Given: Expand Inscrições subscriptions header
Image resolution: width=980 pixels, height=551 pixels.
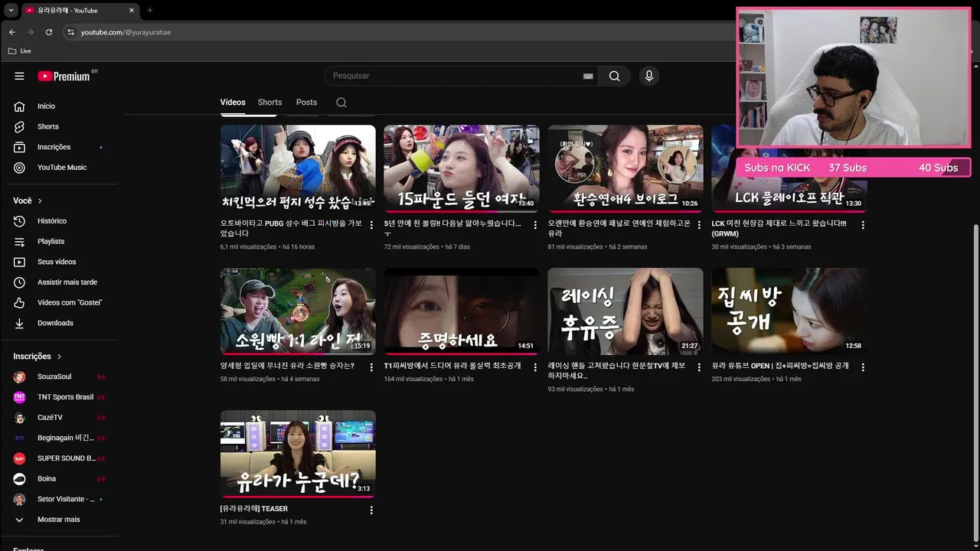Looking at the screenshot, I should point(38,357).
